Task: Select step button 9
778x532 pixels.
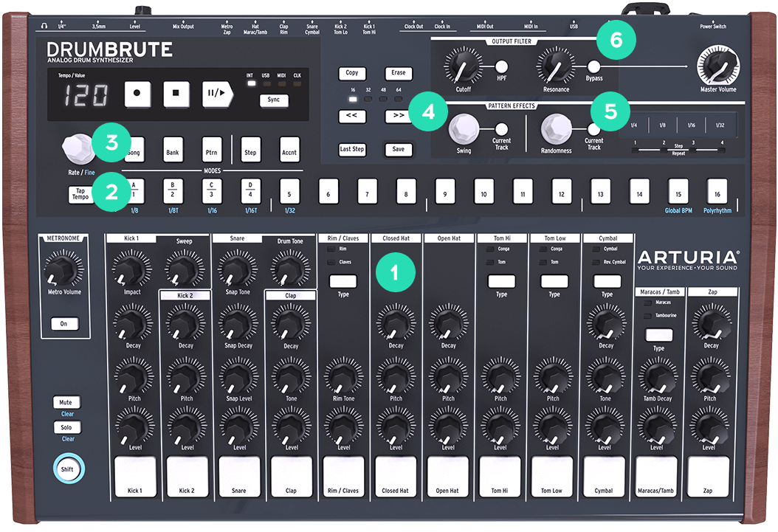Action: pos(445,191)
